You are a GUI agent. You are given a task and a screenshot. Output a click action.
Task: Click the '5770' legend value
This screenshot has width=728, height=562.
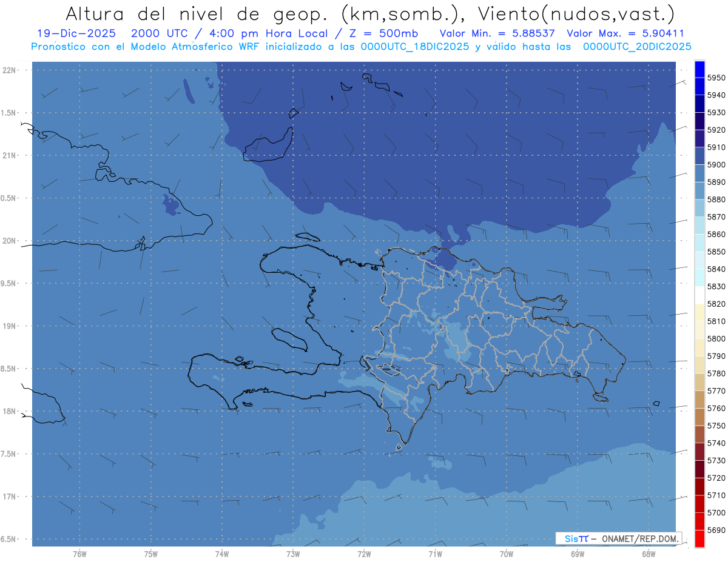pyautogui.click(x=716, y=391)
